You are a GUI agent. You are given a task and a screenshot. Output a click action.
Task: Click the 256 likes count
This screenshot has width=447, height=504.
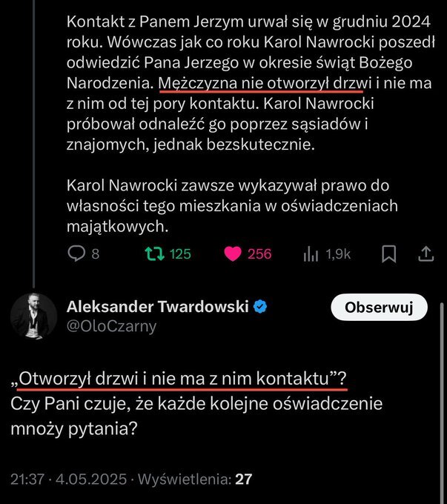coord(259,253)
